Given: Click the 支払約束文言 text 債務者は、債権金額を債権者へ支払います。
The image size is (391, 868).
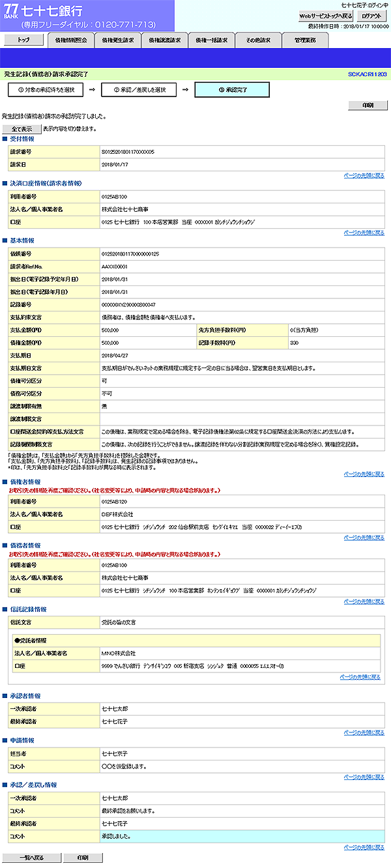Looking at the screenshot, I should point(149,317).
